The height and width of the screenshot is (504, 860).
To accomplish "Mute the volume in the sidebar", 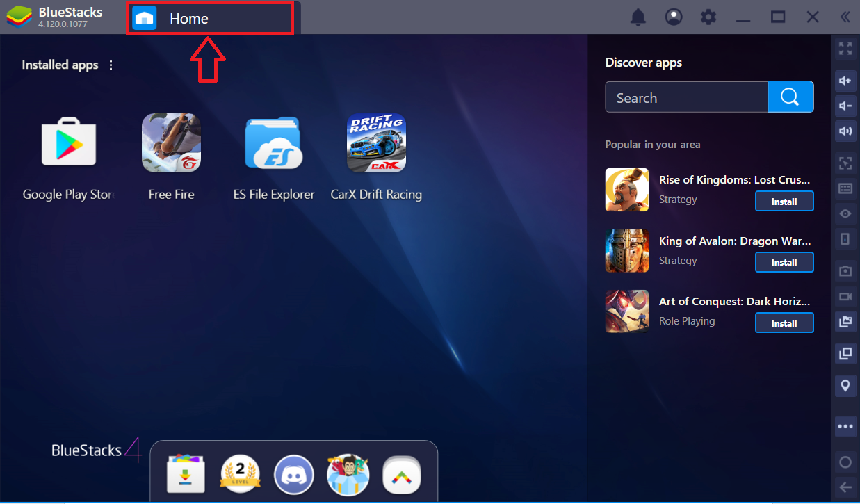I will coord(845,131).
